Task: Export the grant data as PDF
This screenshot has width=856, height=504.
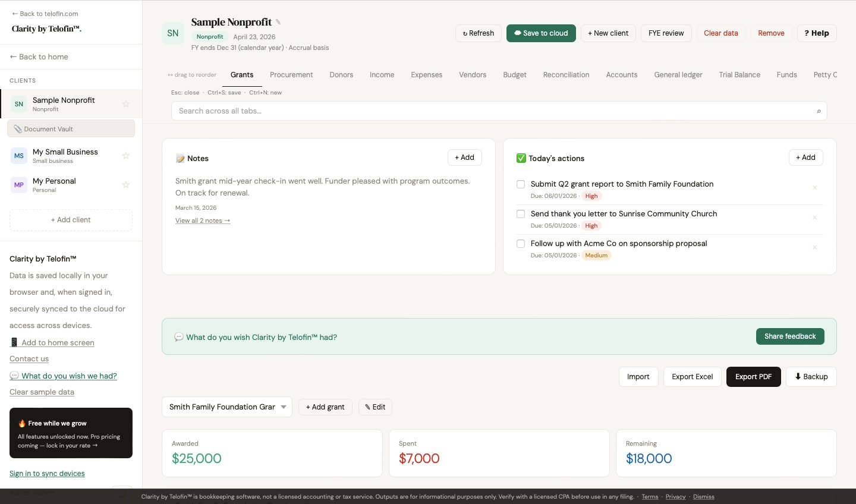Action: coord(753,376)
